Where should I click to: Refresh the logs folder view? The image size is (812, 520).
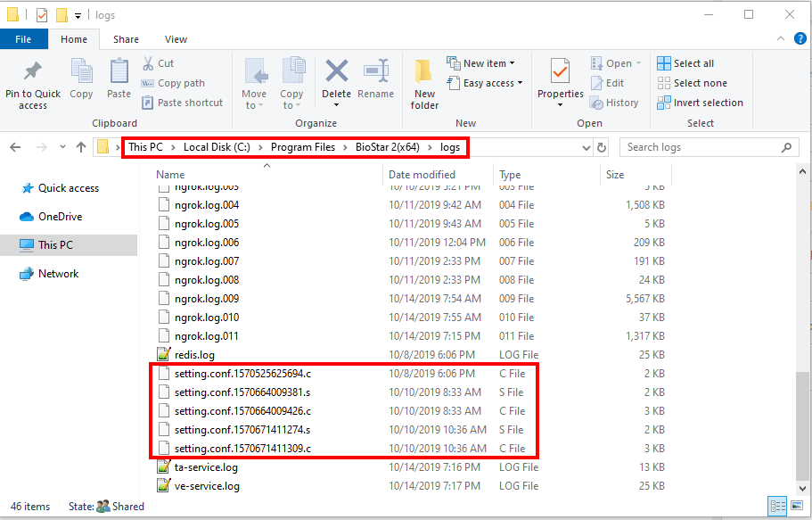(602, 147)
